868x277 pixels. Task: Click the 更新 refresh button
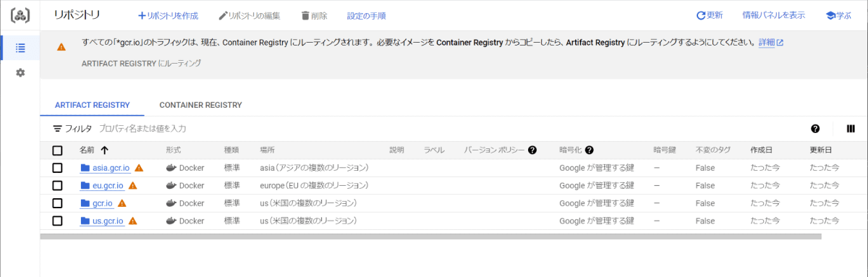(709, 15)
